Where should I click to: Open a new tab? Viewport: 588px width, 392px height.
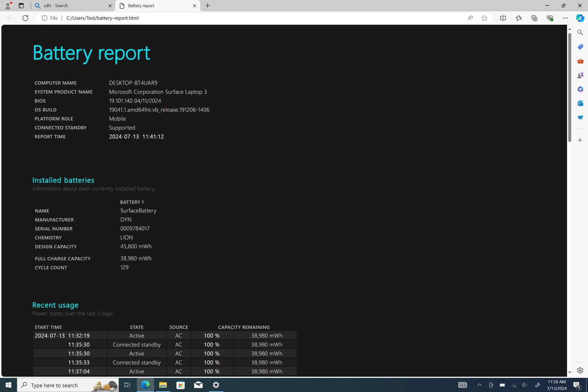(208, 6)
